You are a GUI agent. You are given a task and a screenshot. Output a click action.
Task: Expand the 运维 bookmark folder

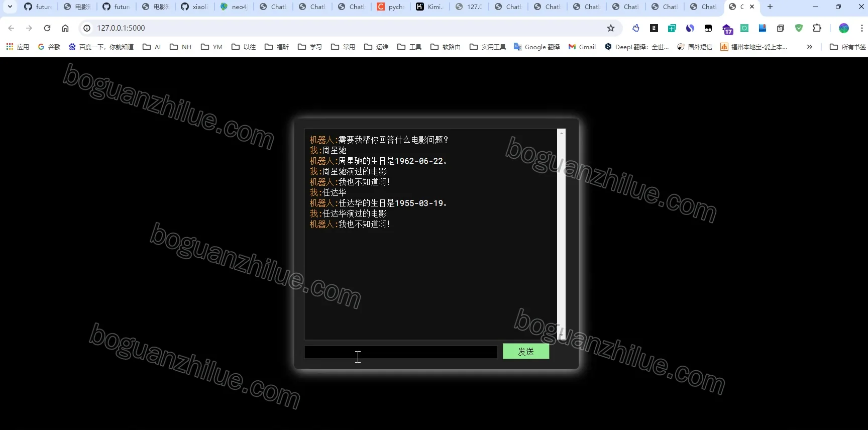(376, 47)
